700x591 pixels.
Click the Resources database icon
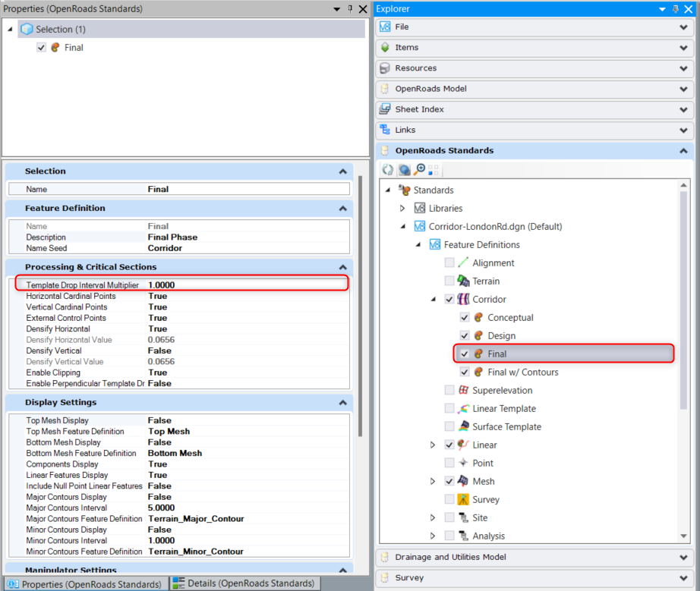point(384,68)
